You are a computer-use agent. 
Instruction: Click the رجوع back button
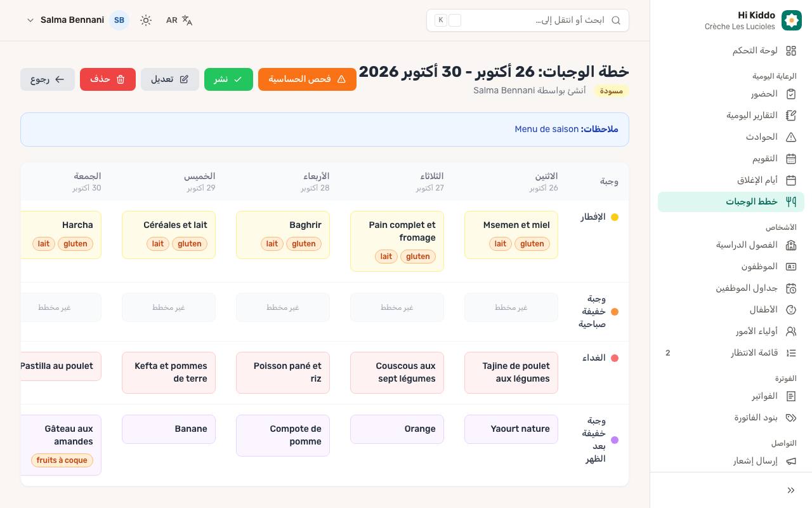(x=48, y=79)
